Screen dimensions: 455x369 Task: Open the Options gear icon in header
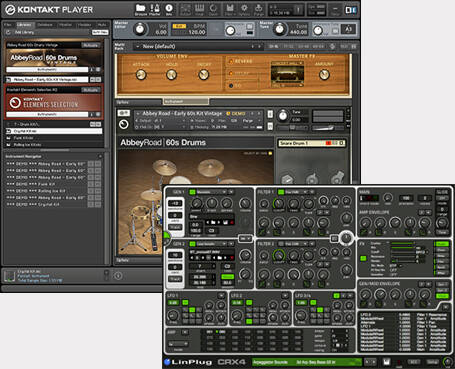244,9
